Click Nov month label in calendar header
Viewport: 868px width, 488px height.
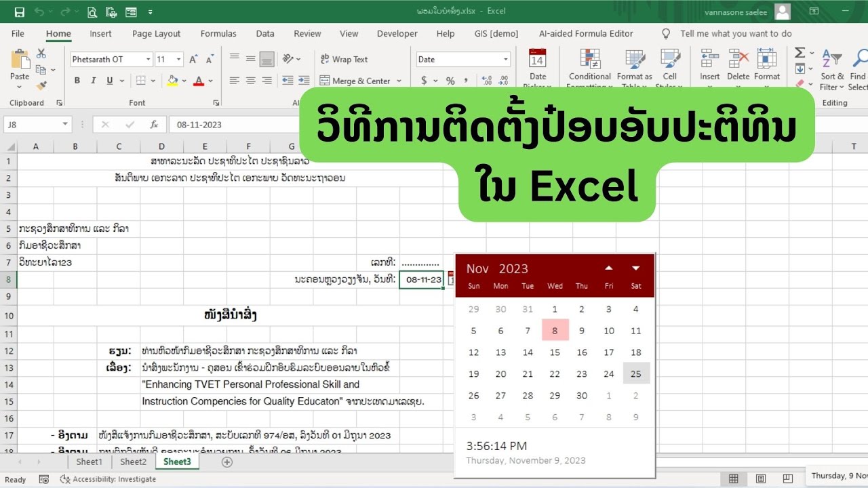pyautogui.click(x=477, y=269)
